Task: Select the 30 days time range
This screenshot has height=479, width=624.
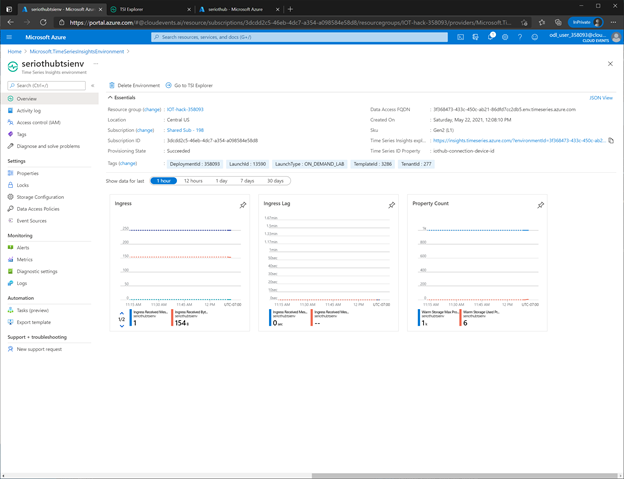Action: point(275,181)
